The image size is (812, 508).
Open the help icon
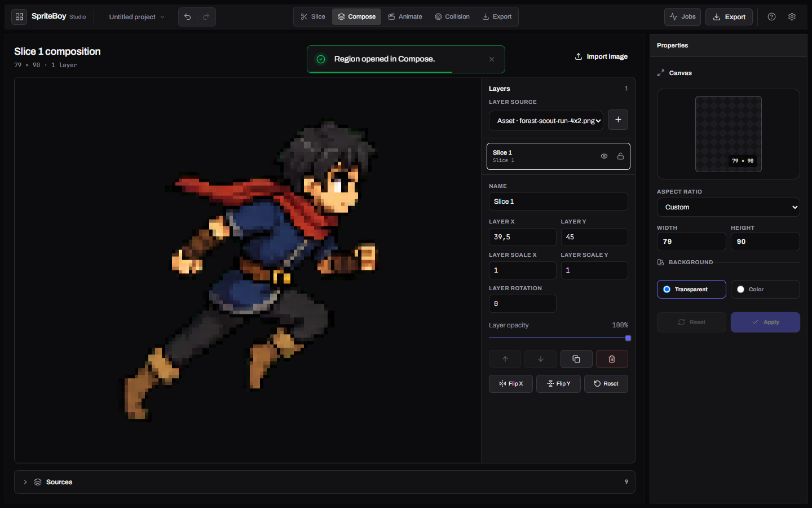tap(771, 17)
